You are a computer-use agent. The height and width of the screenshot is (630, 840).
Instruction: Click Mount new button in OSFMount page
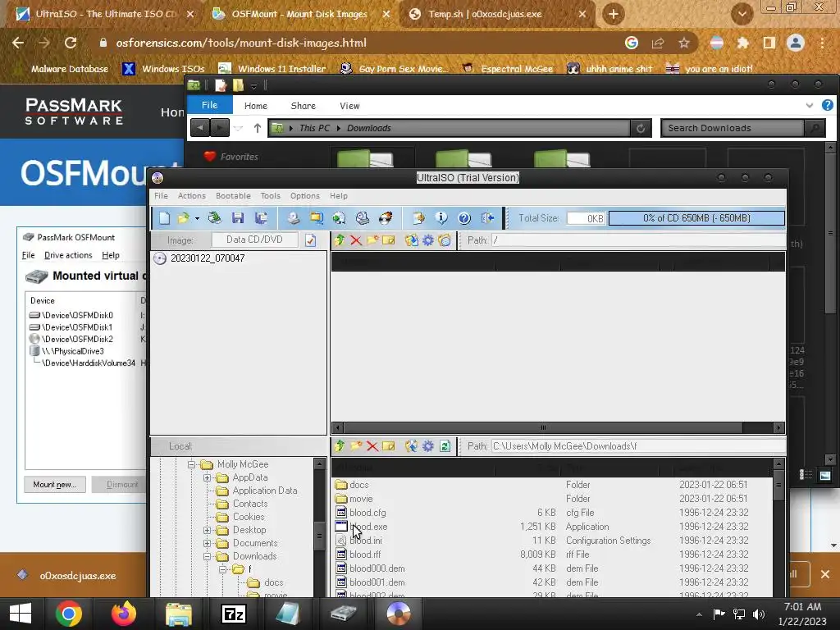(x=55, y=484)
